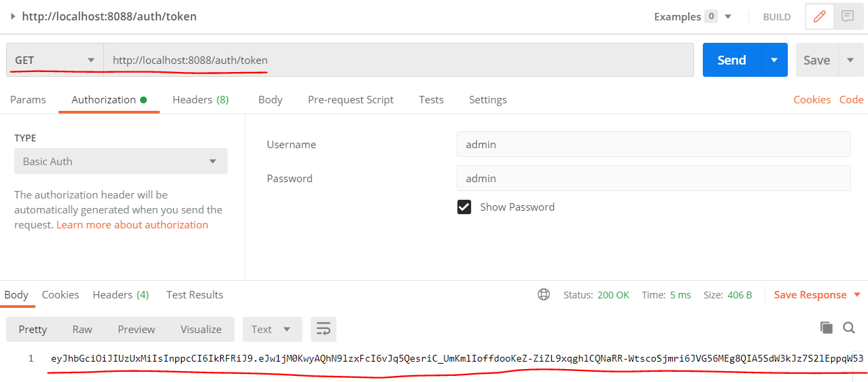Click the search magnifier icon in response
Viewport: 868px width, 382px height.
(x=849, y=328)
